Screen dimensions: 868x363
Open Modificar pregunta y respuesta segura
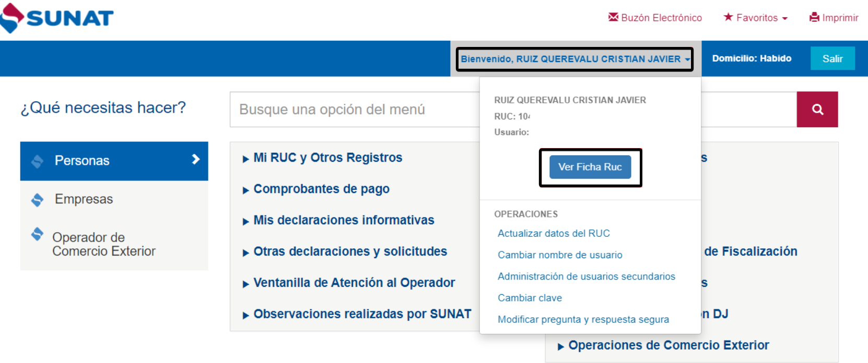coord(583,319)
